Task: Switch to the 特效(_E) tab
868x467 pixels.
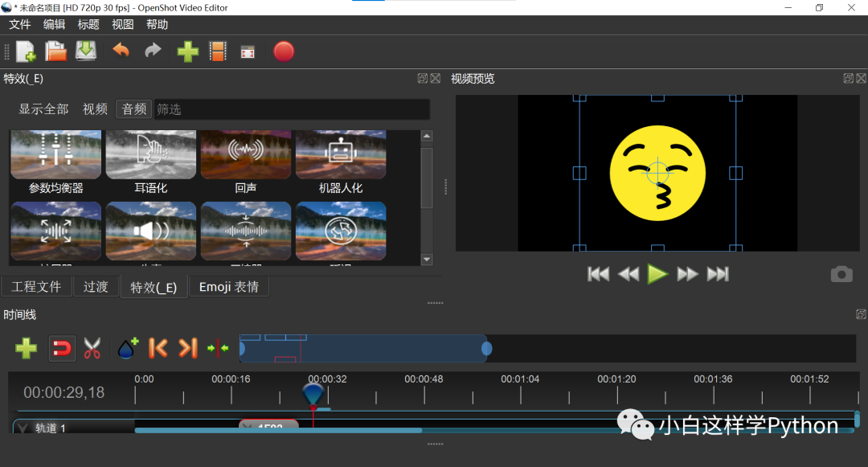Action: tap(154, 287)
